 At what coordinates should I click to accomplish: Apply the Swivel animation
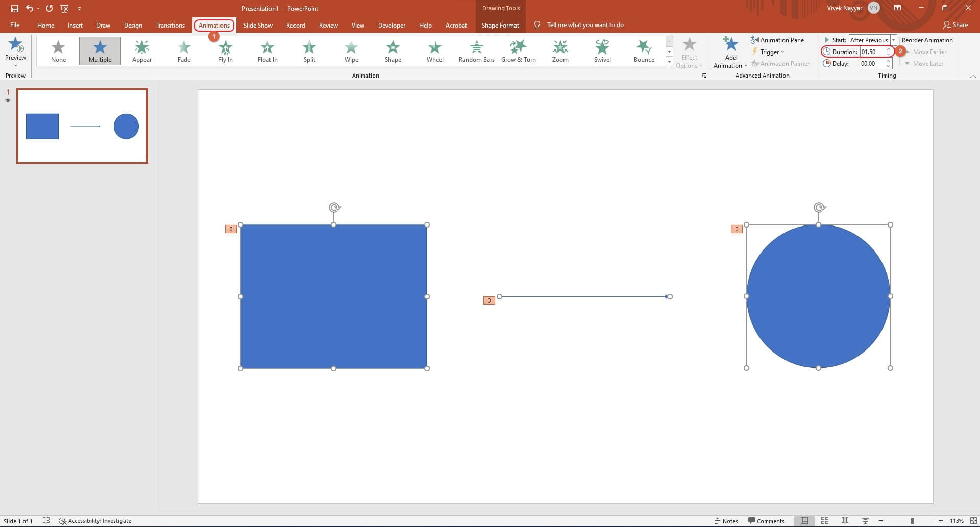coord(602,51)
